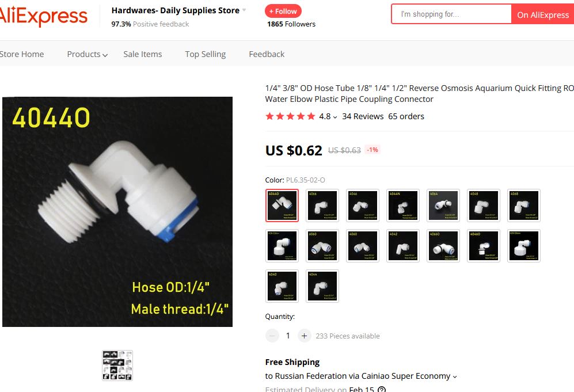The width and height of the screenshot is (574, 392).
Task: Expand the 4.8 rating breakdown chevron
Action: point(335,117)
